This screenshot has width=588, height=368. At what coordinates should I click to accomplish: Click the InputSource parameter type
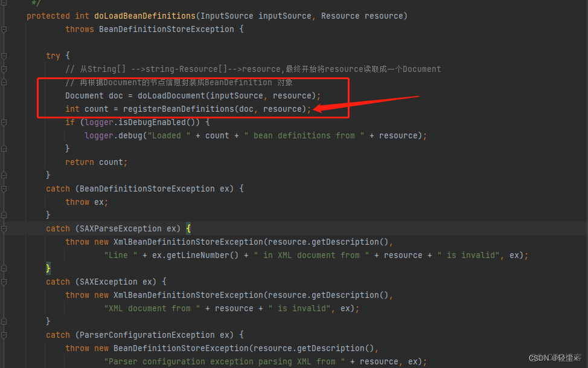228,15
